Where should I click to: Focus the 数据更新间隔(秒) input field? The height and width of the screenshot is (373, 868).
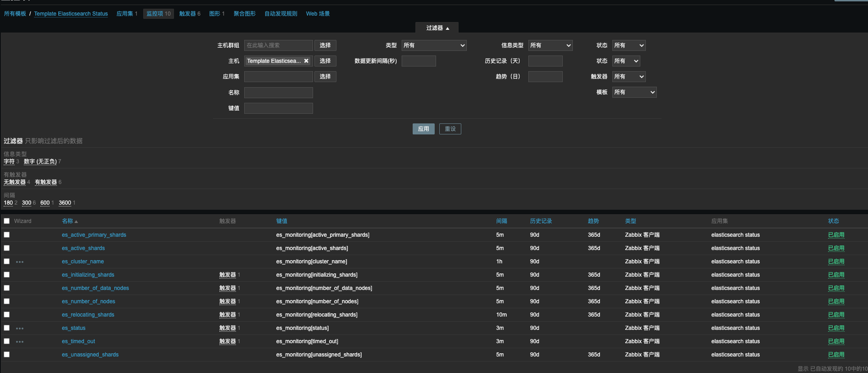(x=419, y=61)
